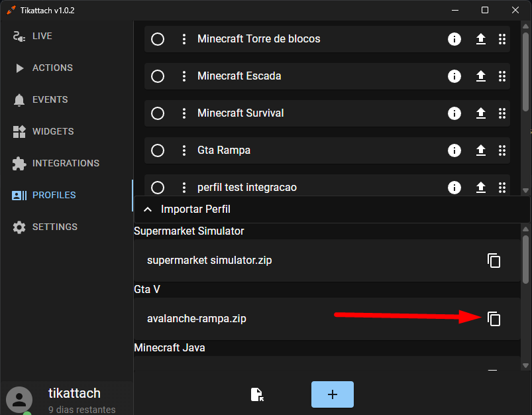The height and width of the screenshot is (415, 532).
Task: Click the profiles list scrollbar thumb
Action: pyautogui.click(x=526, y=72)
